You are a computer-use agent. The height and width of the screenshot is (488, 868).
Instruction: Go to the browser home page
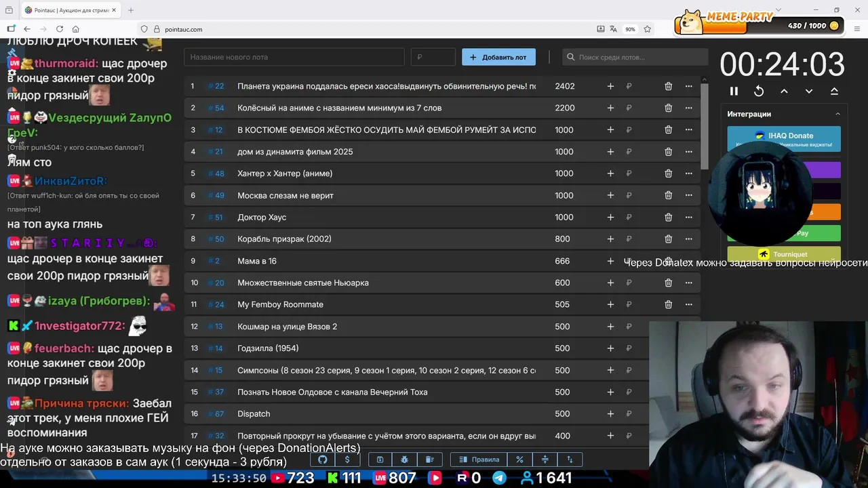(x=75, y=29)
